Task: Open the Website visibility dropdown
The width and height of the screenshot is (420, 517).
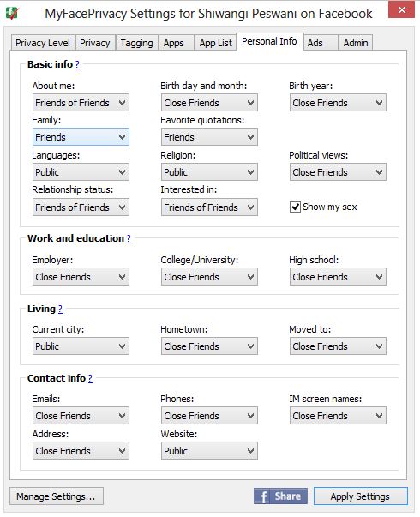Action: coord(209,451)
